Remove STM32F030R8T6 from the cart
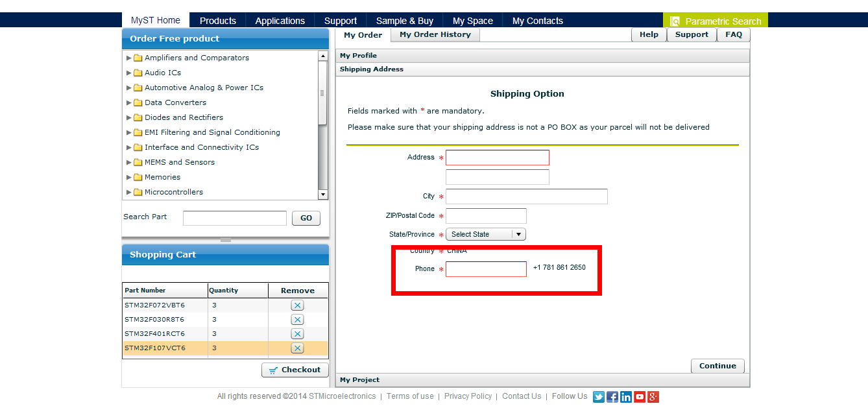The image size is (868, 417). 297,320
